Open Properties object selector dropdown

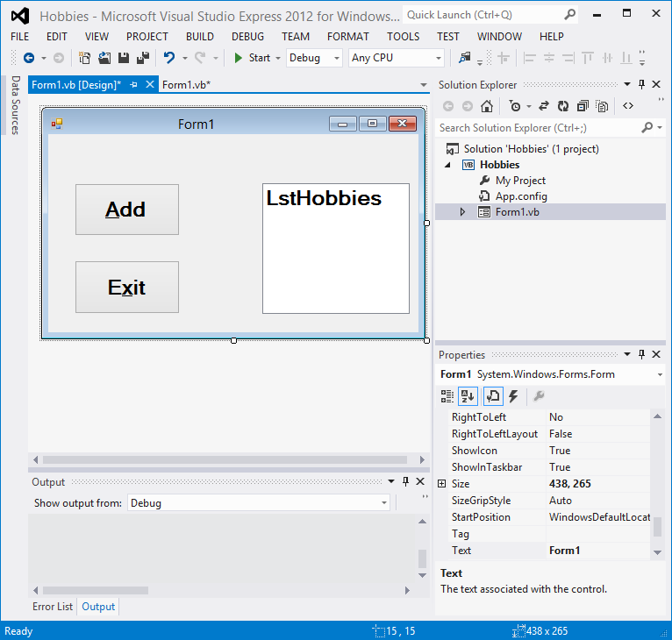[660, 375]
